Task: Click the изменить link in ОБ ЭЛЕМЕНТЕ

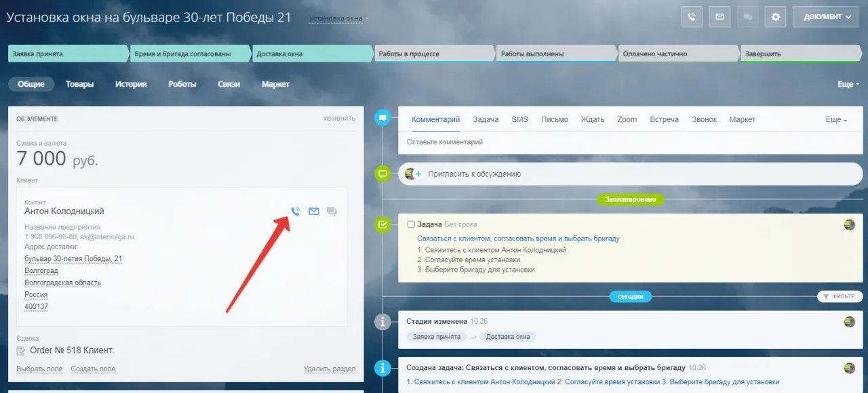Action: click(x=339, y=119)
